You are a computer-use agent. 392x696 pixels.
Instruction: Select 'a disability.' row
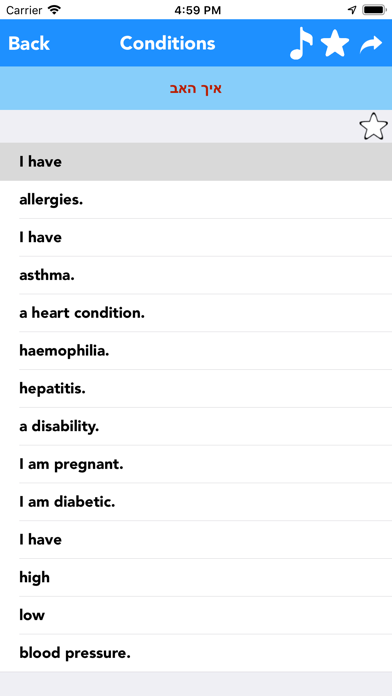[196, 427]
